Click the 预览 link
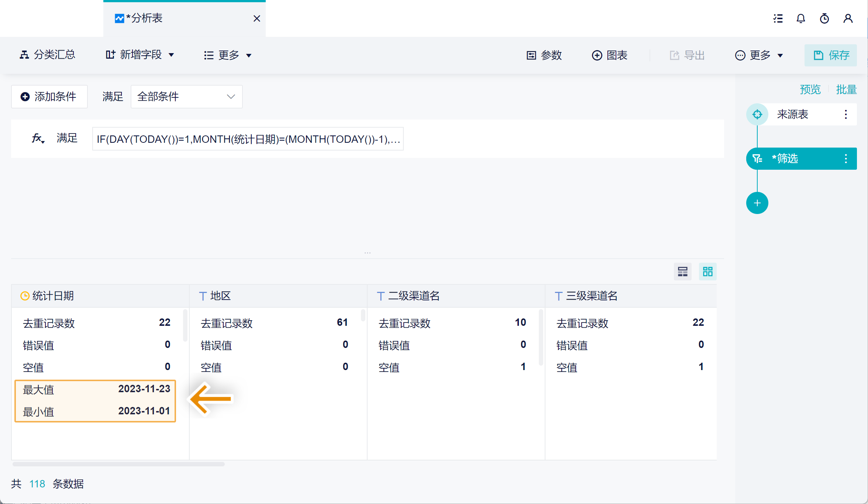This screenshot has width=868, height=504. click(x=810, y=89)
